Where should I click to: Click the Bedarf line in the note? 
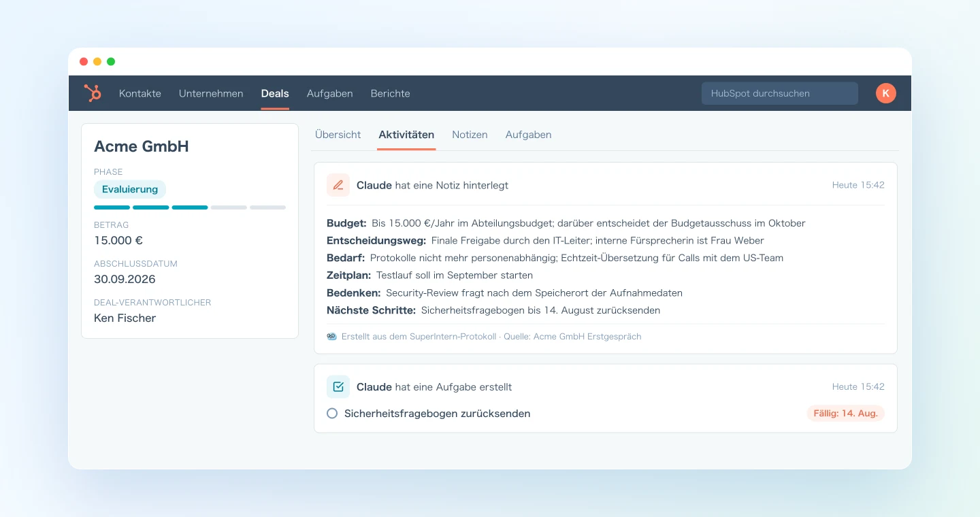tap(555, 258)
